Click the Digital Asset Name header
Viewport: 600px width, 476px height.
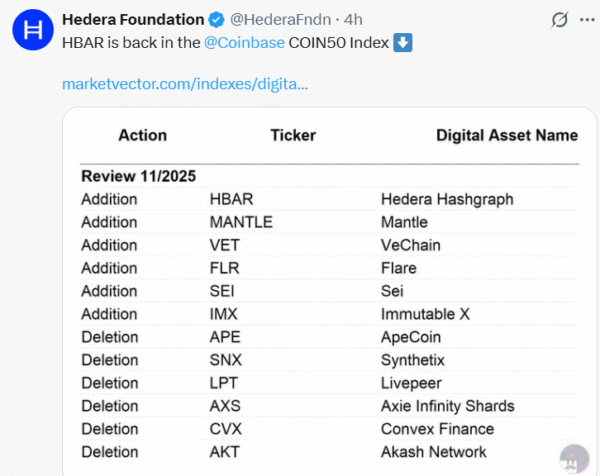pyautogui.click(x=506, y=135)
